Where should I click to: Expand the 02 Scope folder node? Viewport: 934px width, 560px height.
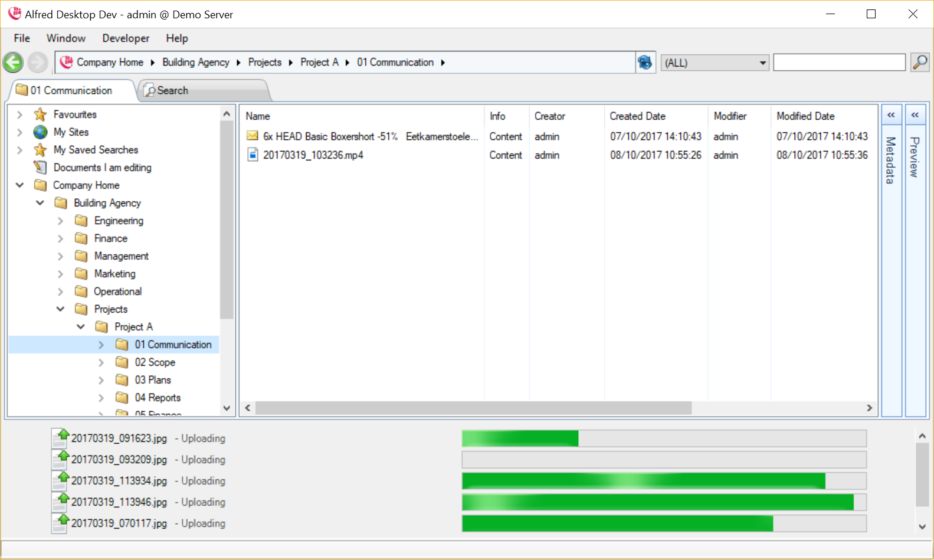[101, 362]
